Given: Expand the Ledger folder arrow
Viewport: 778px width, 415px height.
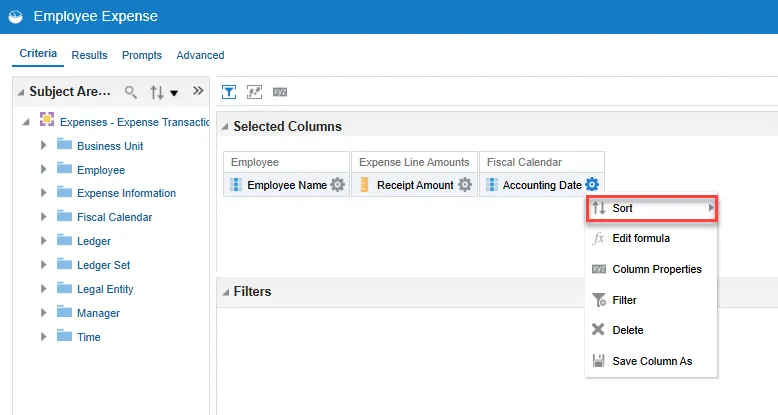Looking at the screenshot, I should coord(44,240).
